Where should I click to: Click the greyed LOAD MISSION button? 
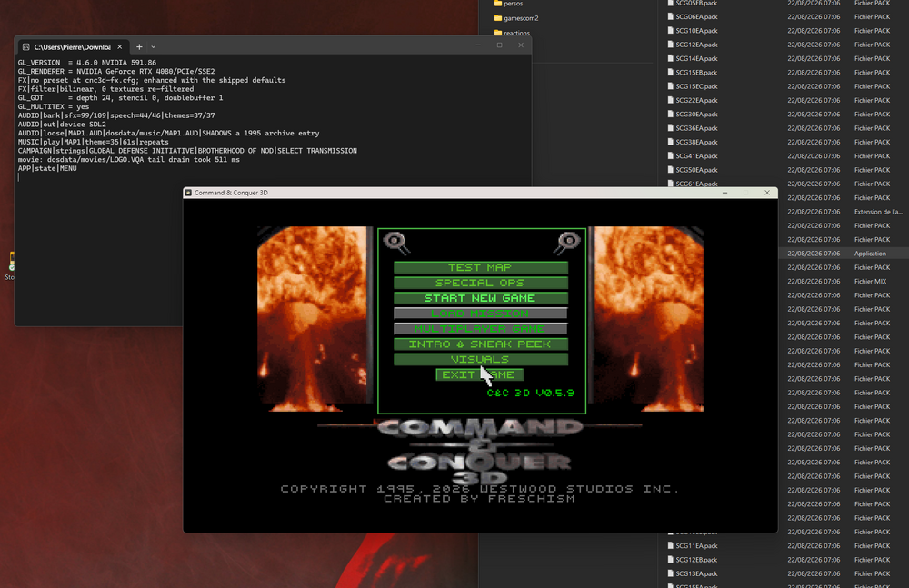(x=481, y=314)
